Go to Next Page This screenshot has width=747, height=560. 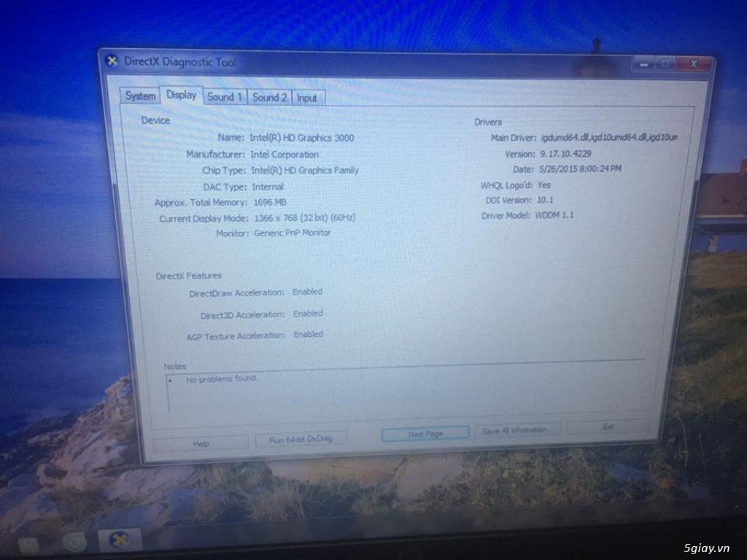tap(425, 433)
